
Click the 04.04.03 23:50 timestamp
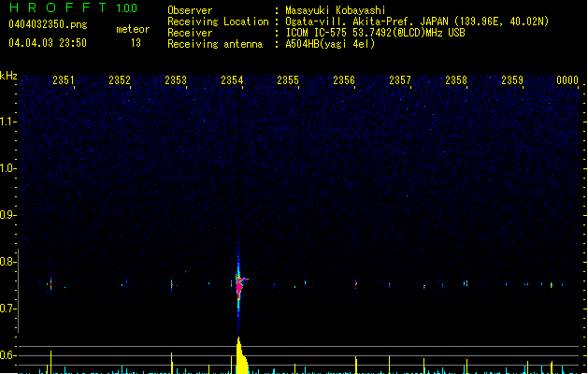48,43
